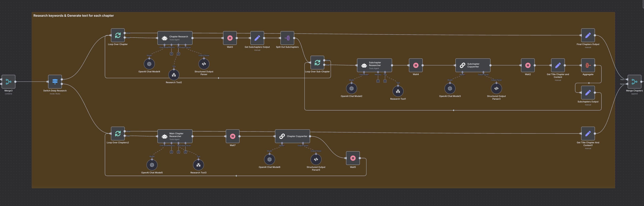Click the OpenAI Chat Model2 node
Viewport: 644px width, 206px height.
tap(351, 88)
